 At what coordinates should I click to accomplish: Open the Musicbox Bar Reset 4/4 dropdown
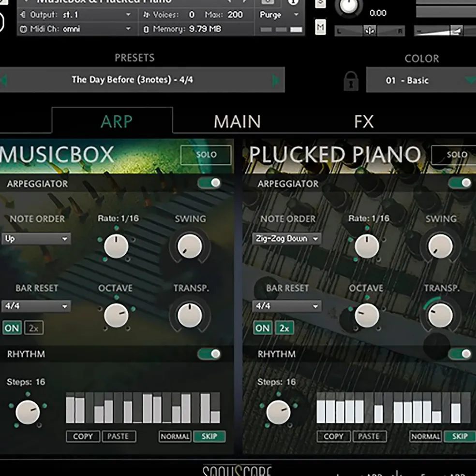(36, 306)
